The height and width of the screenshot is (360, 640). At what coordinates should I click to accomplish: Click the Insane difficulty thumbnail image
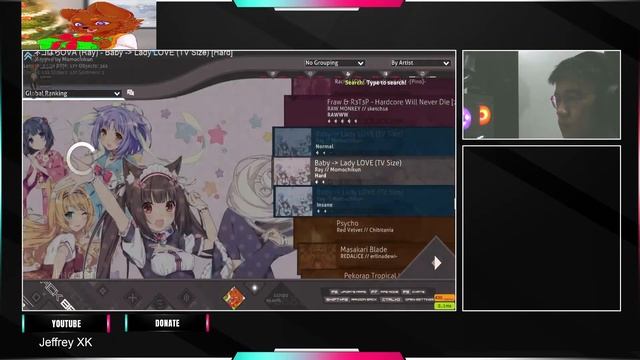point(294,201)
